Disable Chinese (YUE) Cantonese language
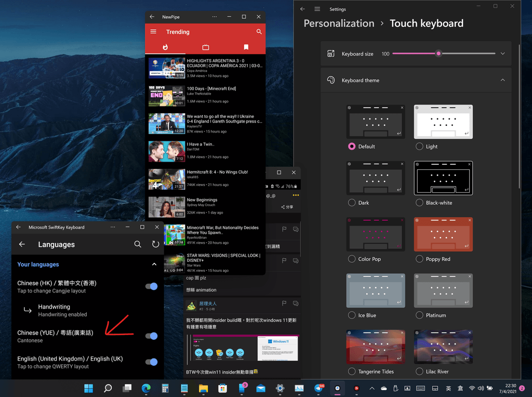532x397 pixels. coord(151,336)
